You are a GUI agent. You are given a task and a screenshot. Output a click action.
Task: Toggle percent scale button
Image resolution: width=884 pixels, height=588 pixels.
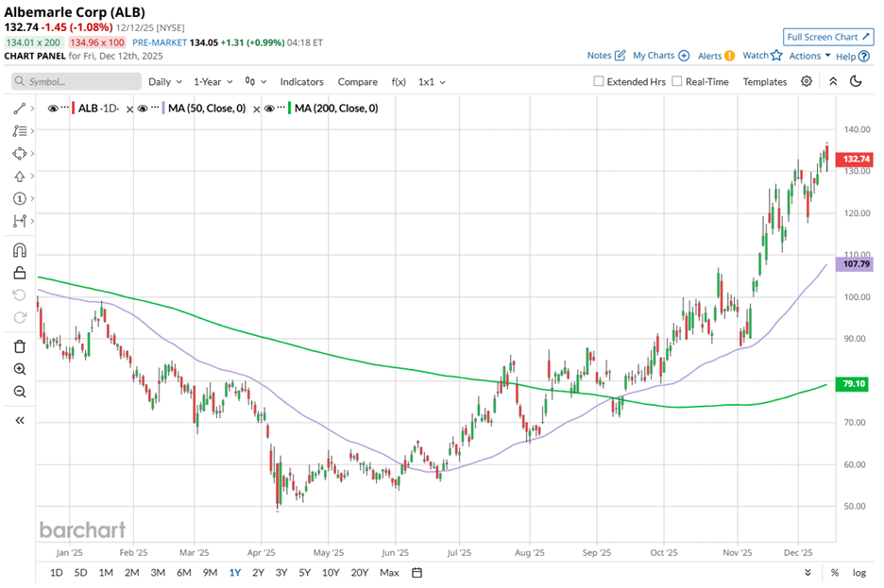[834, 572]
